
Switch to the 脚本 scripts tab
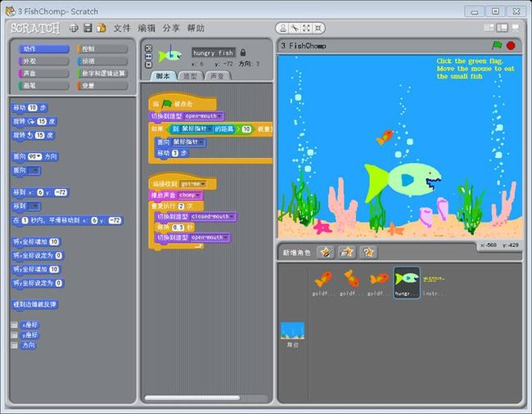163,75
